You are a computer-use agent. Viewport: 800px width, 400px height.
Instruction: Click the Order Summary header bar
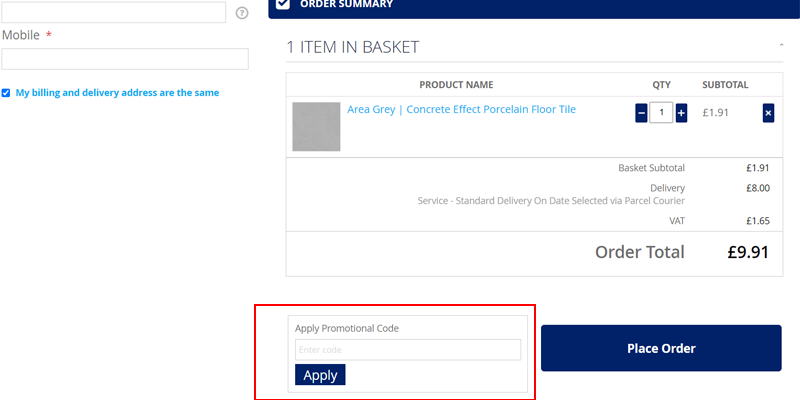click(534, 7)
